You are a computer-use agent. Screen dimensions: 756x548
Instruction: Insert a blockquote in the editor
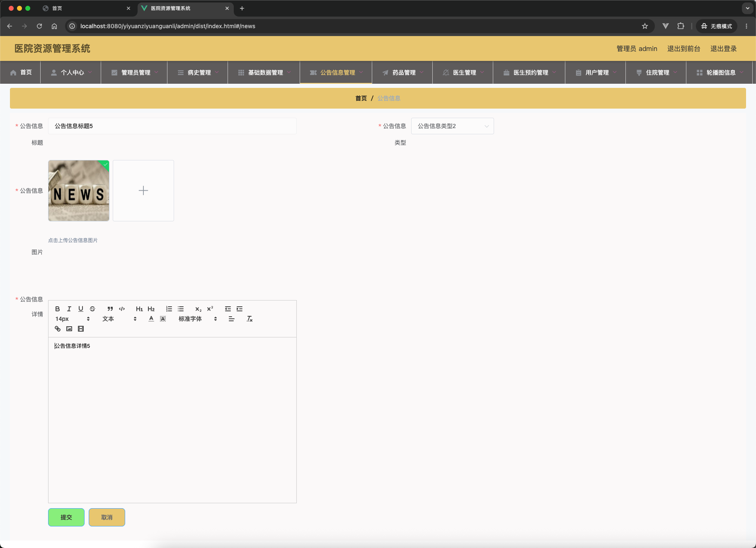pyautogui.click(x=110, y=309)
